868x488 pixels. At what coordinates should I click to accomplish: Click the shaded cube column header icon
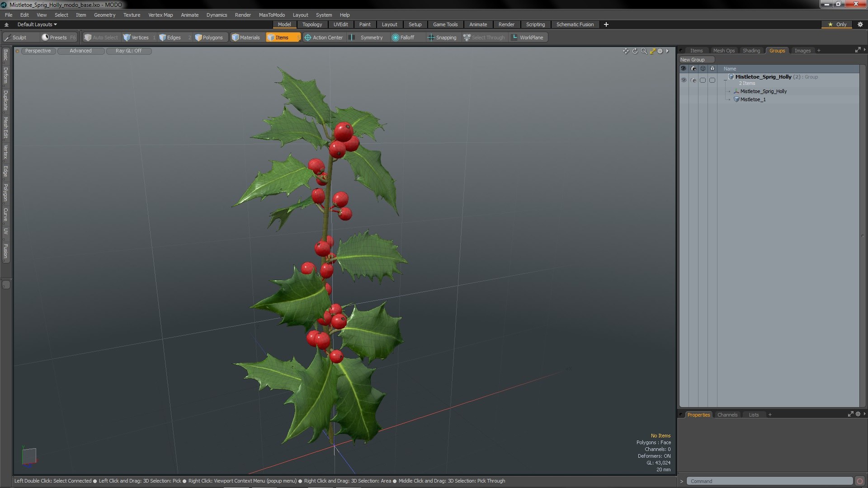[712, 69]
